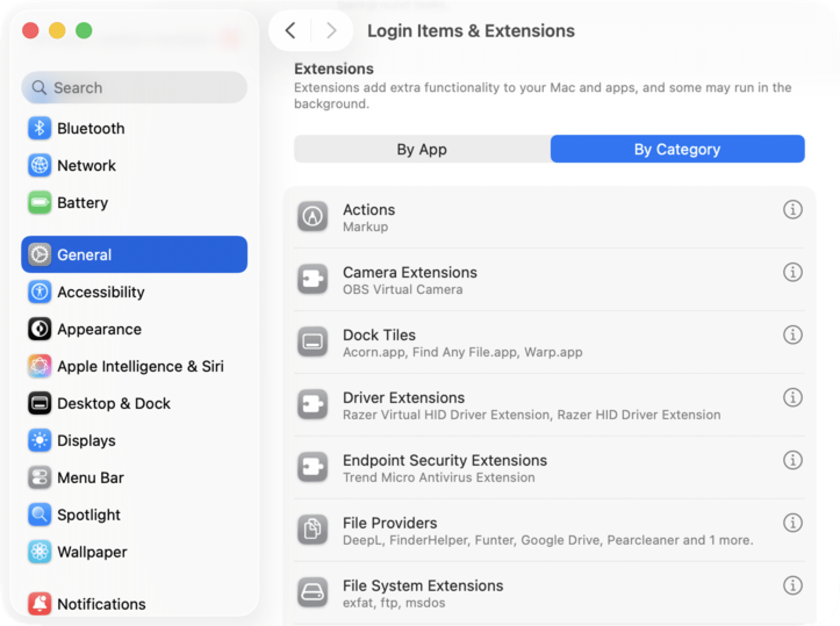
Task: Show info for Camera Extensions
Action: click(x=792, y=272)
